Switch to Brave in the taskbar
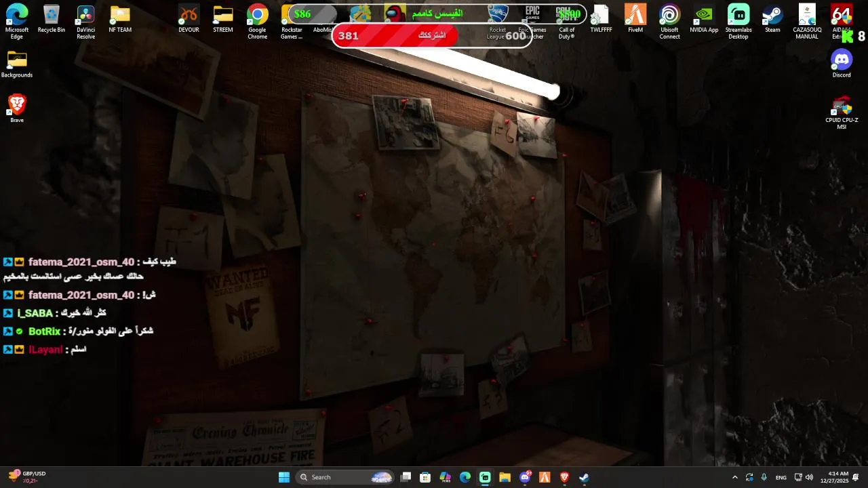This screenshot has height=488, width=868. coord(564,477)
